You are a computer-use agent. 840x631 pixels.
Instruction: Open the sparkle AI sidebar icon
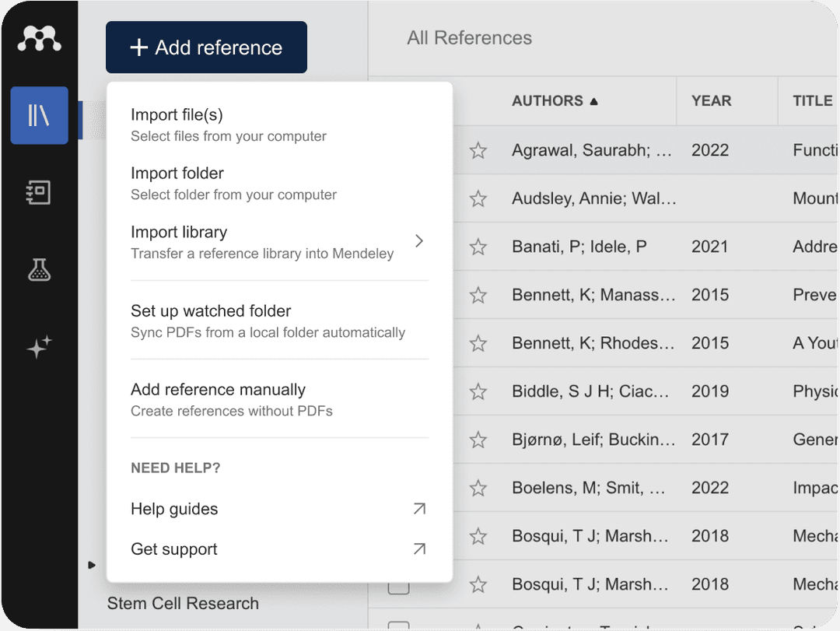tap(39, 347)
